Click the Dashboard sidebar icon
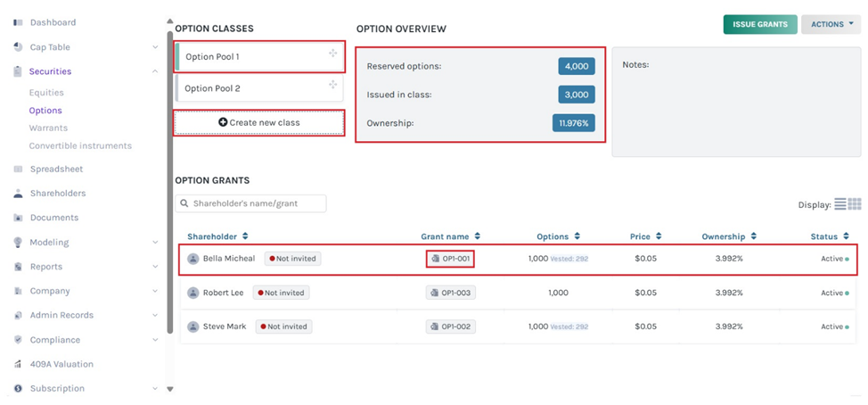The image size is (868, 405). click(18, 22)
